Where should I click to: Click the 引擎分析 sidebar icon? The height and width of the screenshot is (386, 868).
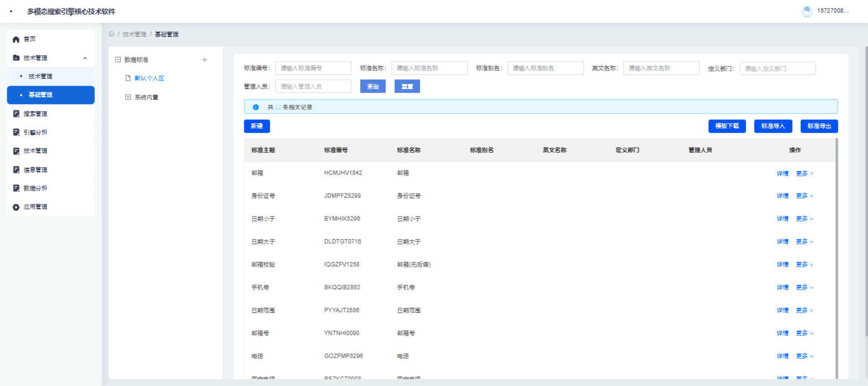click(x=16, y=133)
